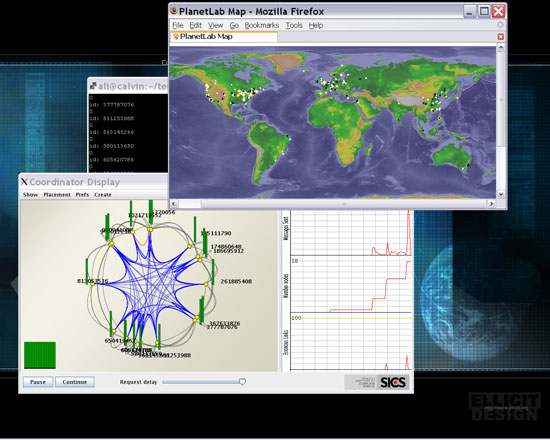Click node label 174860648
The image size is (550, 440).
coord(226,247)
